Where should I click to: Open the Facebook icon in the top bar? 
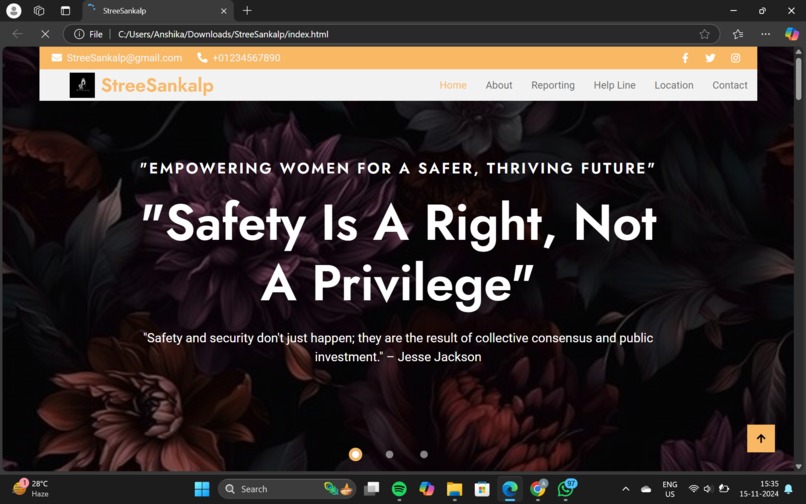(x=685, y=58)
